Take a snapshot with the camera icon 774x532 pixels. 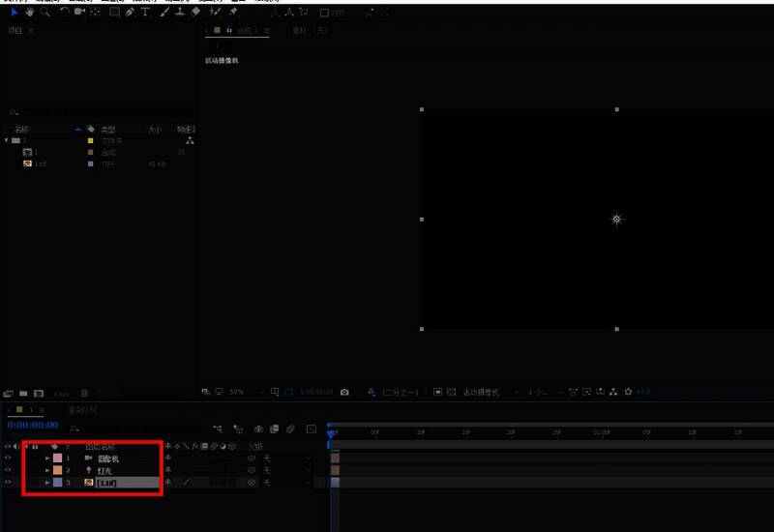(344, 392)
